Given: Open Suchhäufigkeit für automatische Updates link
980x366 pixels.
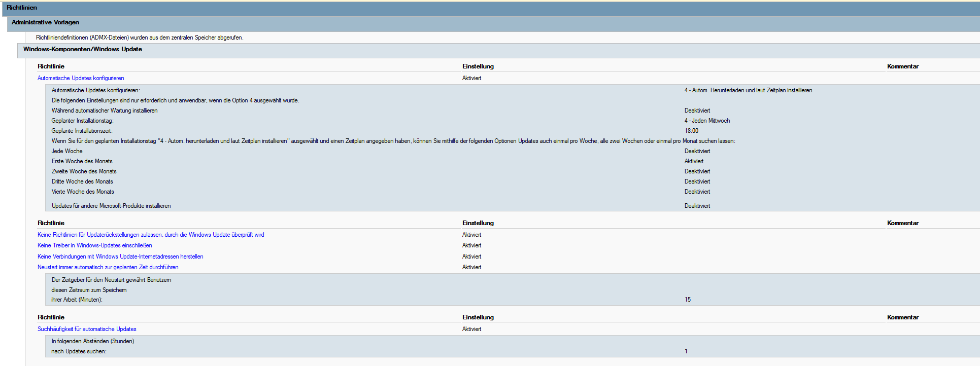Looking at the screenshot, I should click(87, 329).
